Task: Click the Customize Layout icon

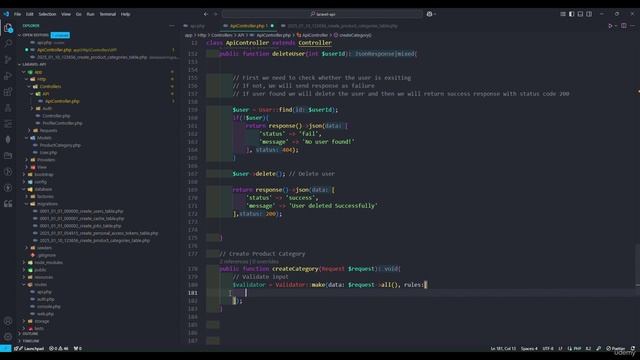Action: [x=563, y=14]
